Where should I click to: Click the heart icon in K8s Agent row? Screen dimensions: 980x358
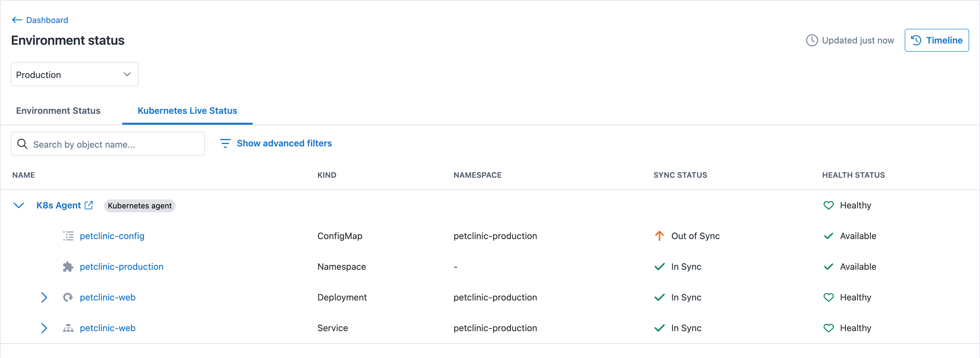[x=828, y=206]
